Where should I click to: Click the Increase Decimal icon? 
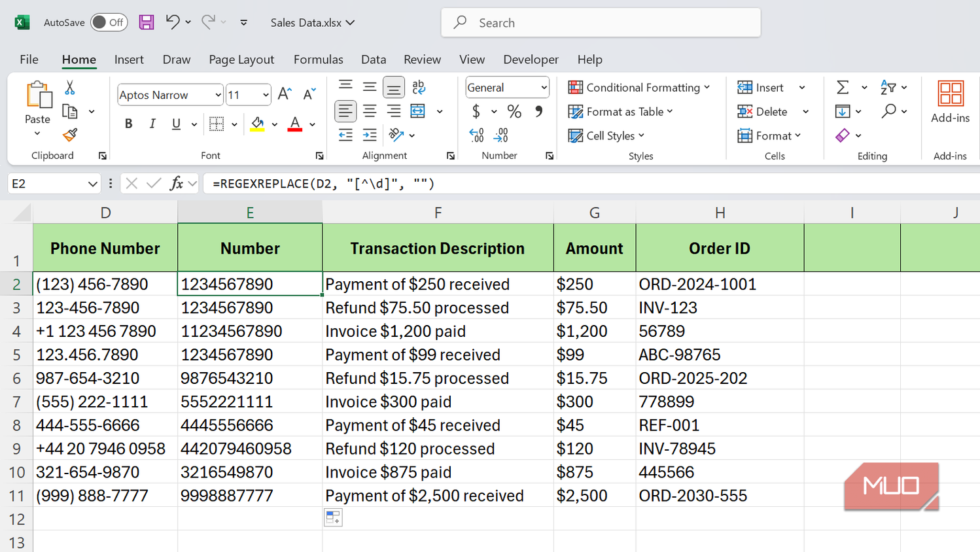(x=477, y=135)
